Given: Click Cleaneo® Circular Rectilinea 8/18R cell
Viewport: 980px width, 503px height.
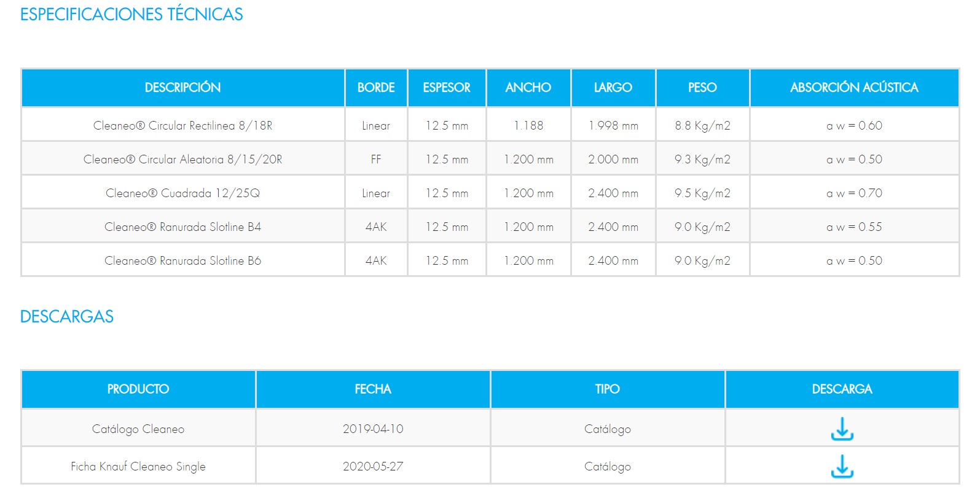Looking at the screenshot, I should [182, 125].
